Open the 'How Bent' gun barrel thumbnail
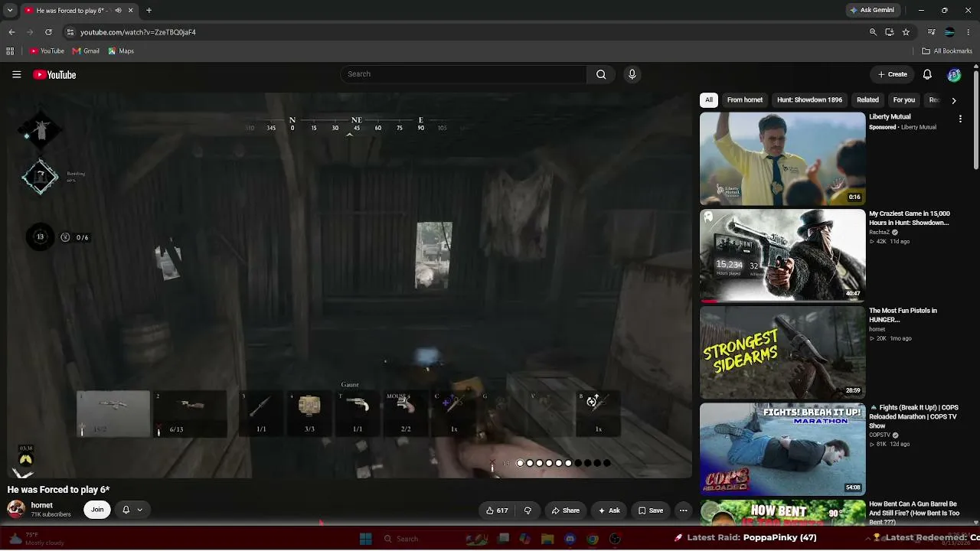This screenshot has width=980, height=551. (x=782, y=513)
